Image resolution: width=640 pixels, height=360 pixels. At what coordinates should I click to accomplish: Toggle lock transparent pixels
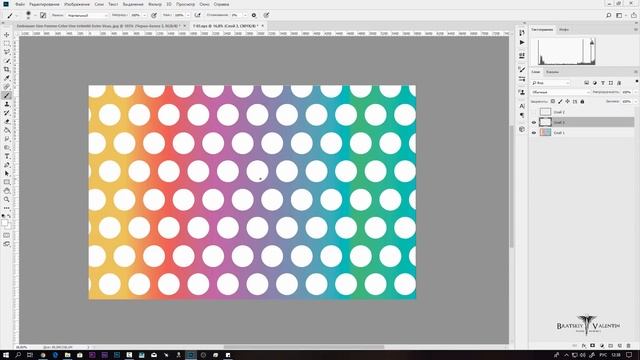[553, 101]
